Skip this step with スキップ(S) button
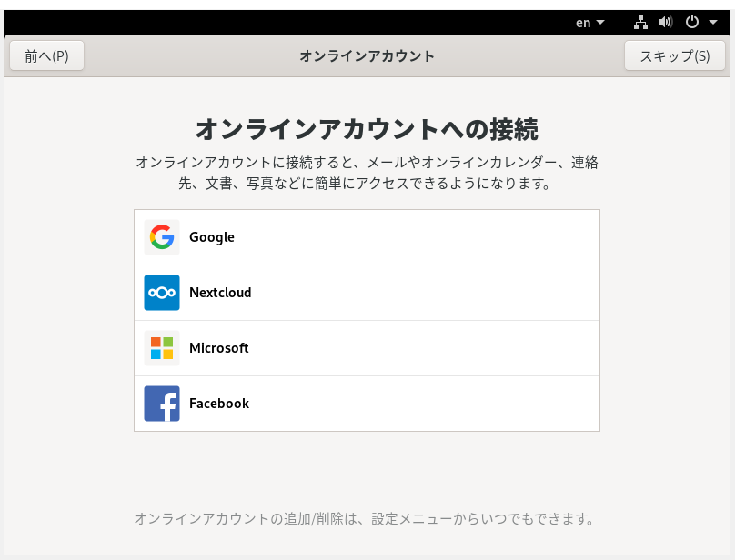 (675, 55)
